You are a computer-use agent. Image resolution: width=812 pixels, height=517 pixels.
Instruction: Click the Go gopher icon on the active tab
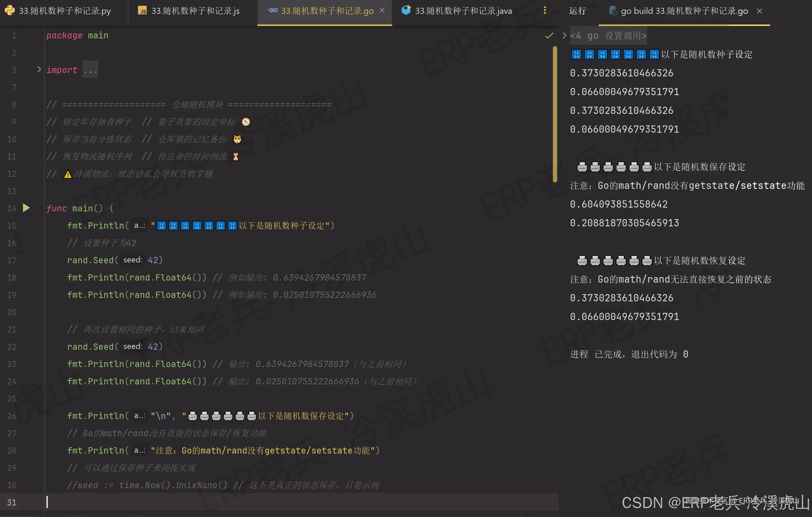click(273, 10)
